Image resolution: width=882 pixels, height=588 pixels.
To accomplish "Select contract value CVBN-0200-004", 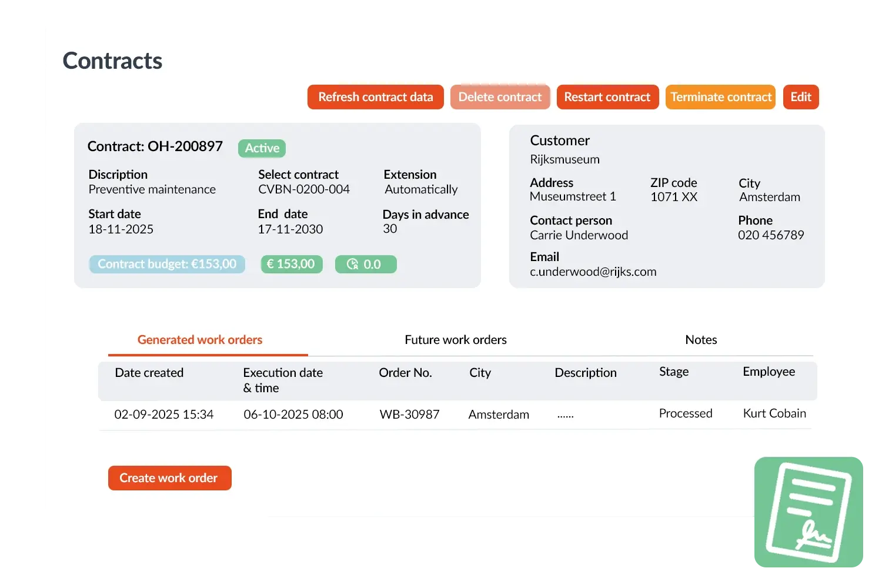I will tap(303, 189).
